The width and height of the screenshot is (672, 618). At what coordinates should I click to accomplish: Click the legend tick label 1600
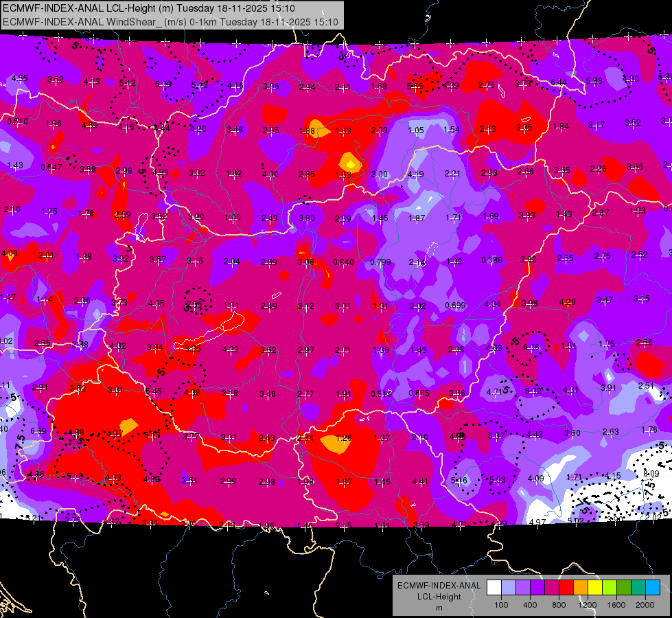pyautogui.click(x=616, y=605)
